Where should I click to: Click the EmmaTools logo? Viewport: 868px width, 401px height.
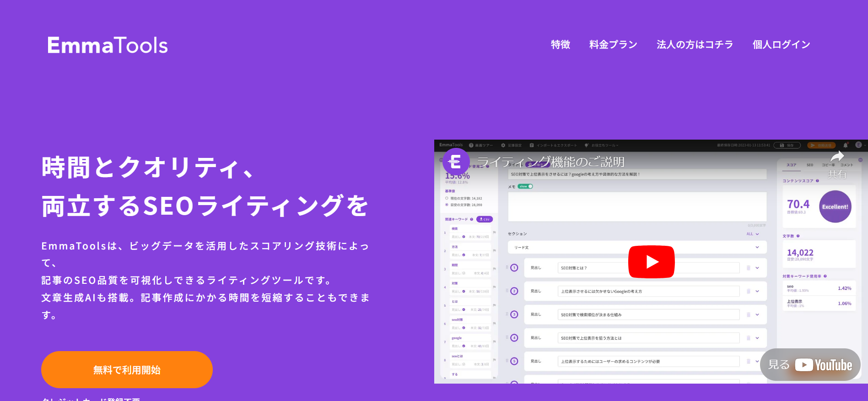pyautogui.click(x=108, y=45)
